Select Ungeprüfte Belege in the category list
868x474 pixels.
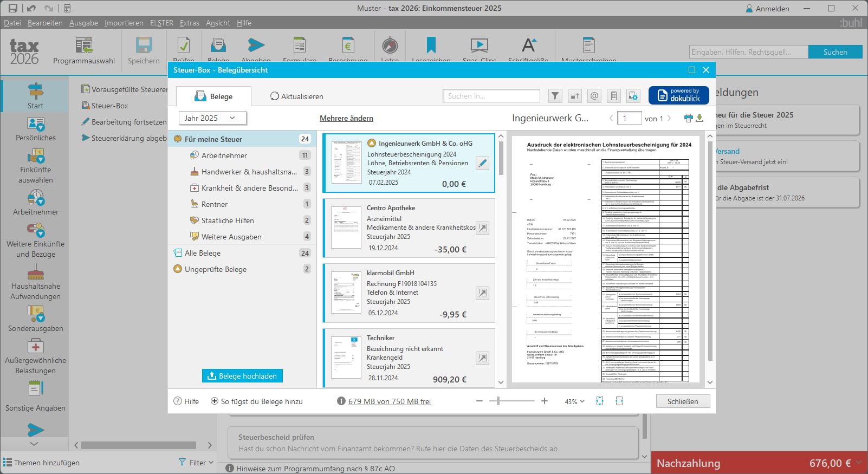pyautogui.click(x=215, y=269)
